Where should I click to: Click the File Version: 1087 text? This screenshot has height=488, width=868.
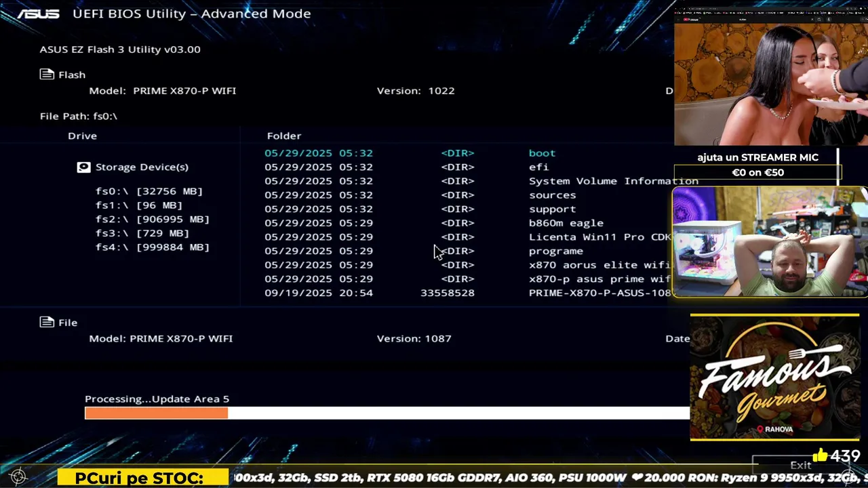pyautogui.click(x=414, y=338)
